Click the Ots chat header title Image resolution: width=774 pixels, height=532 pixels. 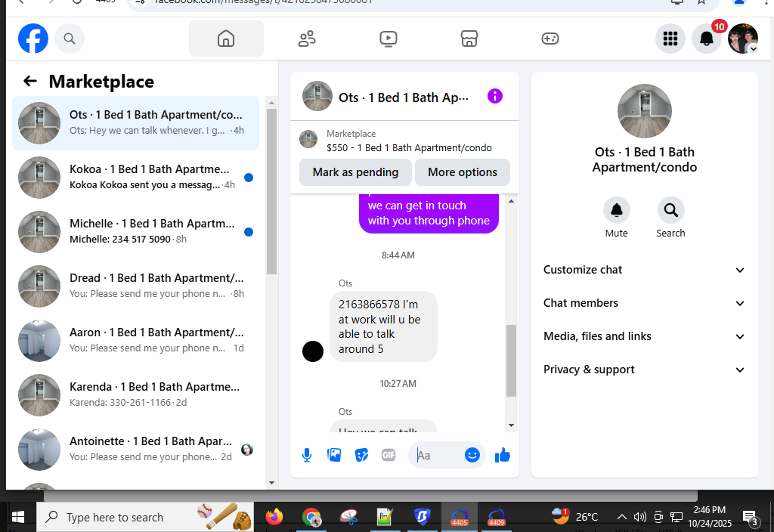click(x=404, y=97)
